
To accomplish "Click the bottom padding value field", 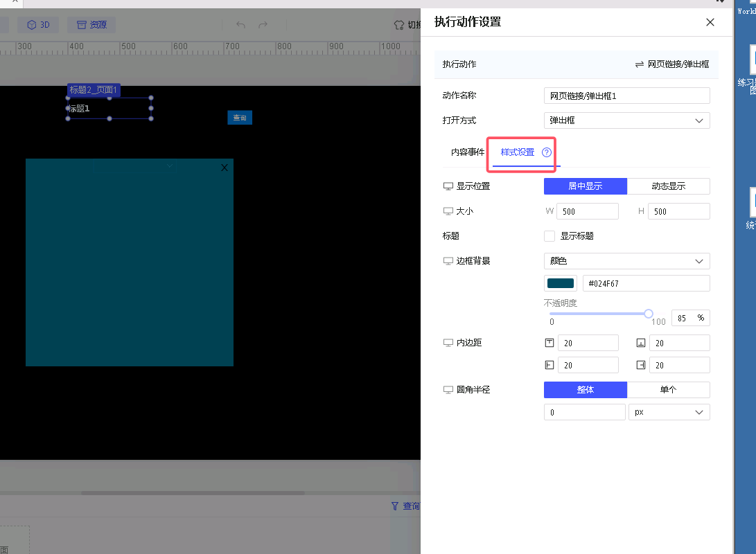I will click(679, 343).
